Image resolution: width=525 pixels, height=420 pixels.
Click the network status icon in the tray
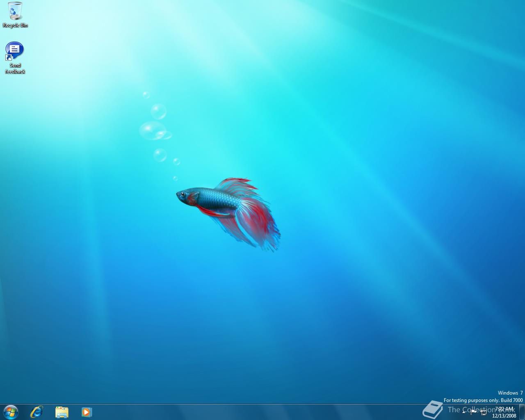pyautogui.click(x=484, y=412)
